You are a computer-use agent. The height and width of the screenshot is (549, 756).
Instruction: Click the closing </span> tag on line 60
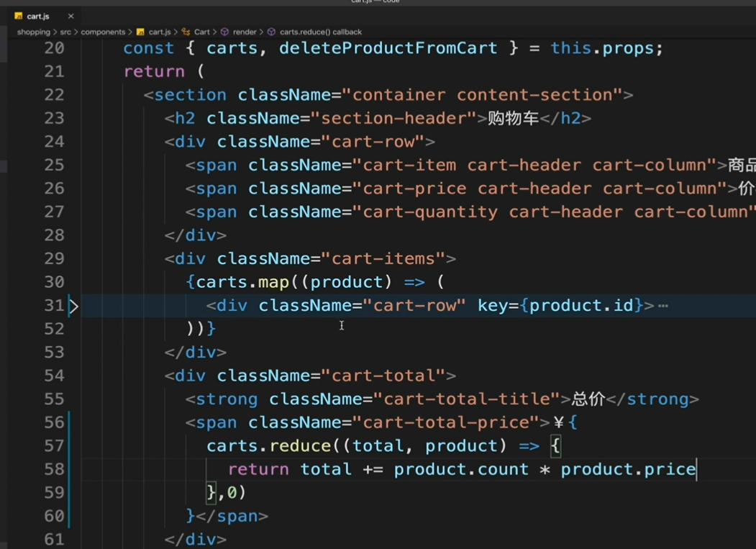(x=232, y=516)
